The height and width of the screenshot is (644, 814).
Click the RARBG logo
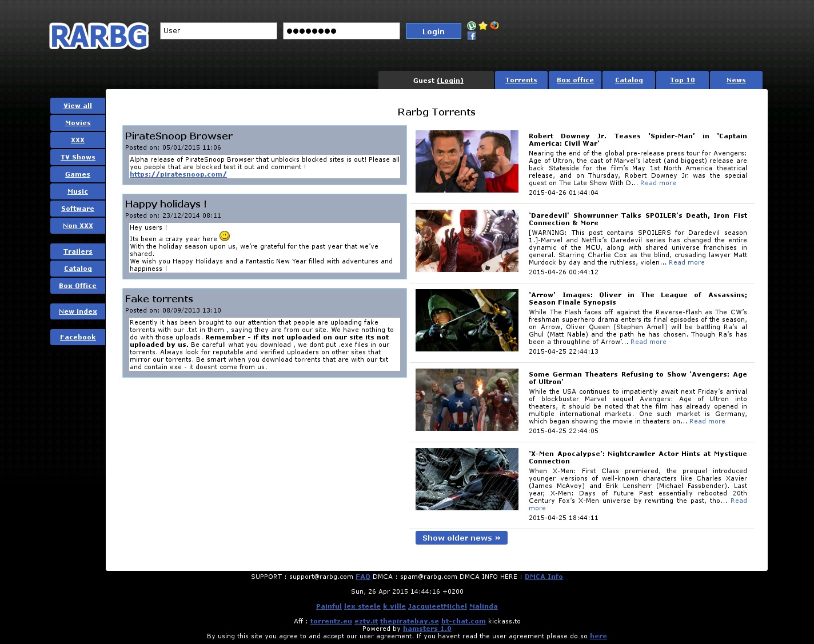(x=99, y=36)
